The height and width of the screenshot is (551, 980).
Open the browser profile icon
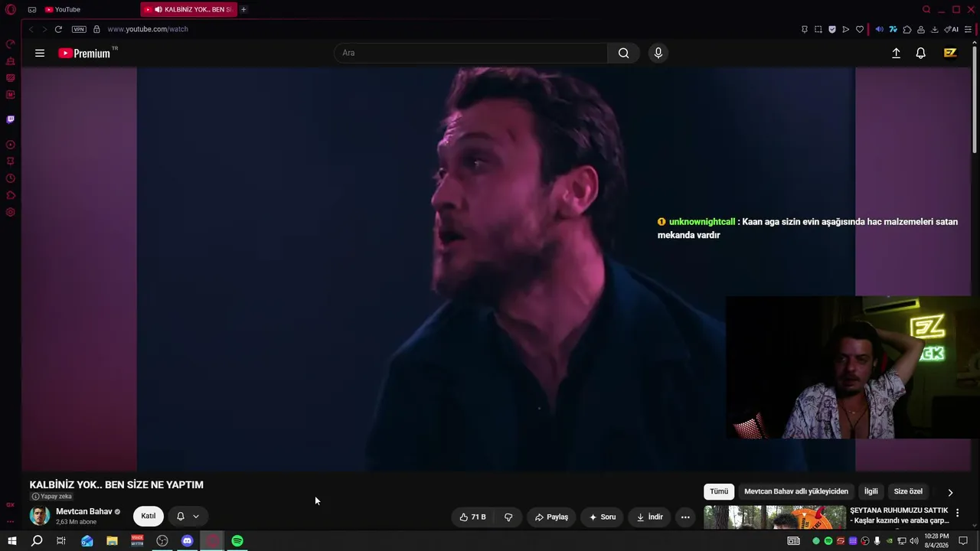click(x=921, y=29)
